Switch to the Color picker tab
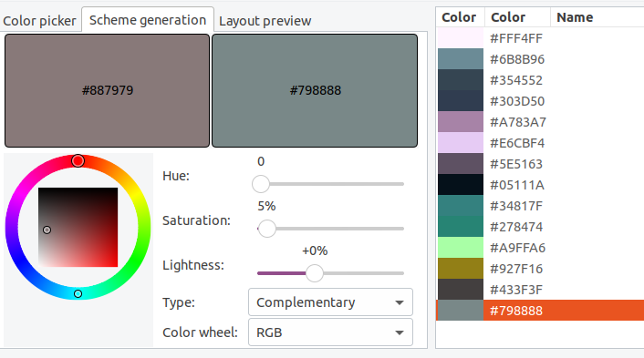This screenshot has width=644, height=358. tap(39, 21)
